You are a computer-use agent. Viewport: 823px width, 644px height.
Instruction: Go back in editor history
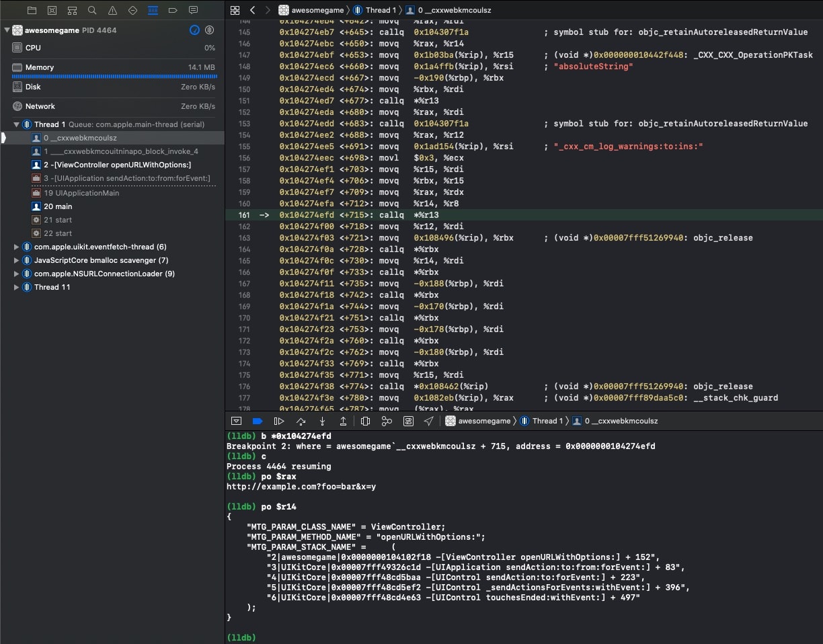pyautogui.click(x=252, y=10)
